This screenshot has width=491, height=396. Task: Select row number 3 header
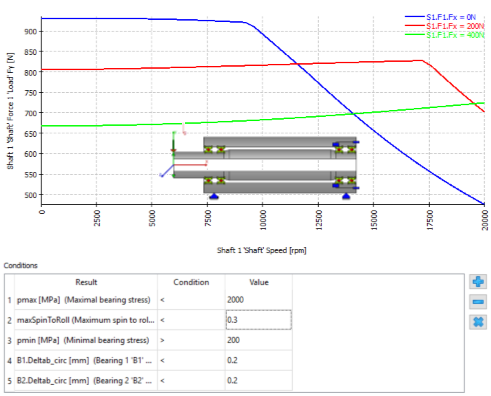[x=9, y=340]
